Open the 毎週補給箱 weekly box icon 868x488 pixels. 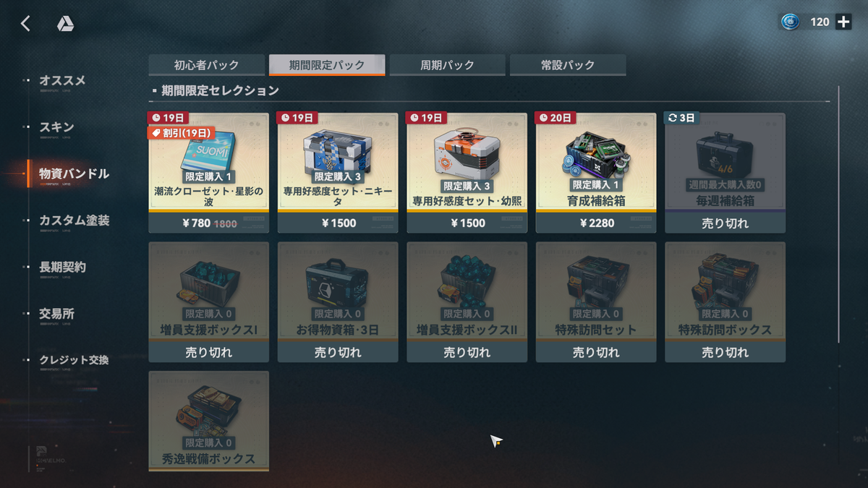[x=725, y=155]
